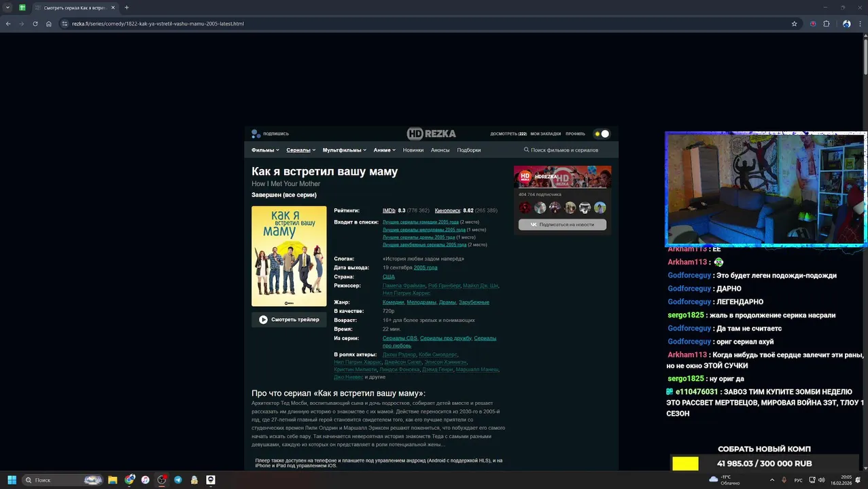Open the OBS icon on the taskbar
868x489 pixels.
pyautogui.click(x=162, y=480)
